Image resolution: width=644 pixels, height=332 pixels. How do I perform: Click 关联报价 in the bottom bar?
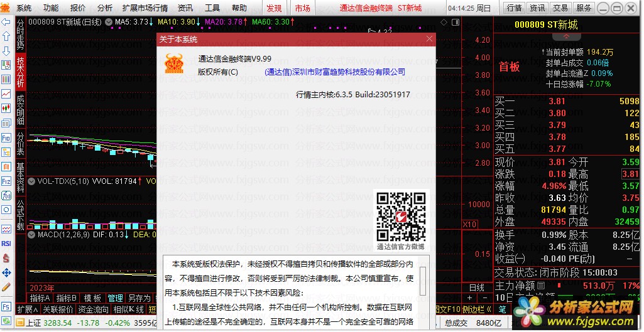click(x=58, y=309)
